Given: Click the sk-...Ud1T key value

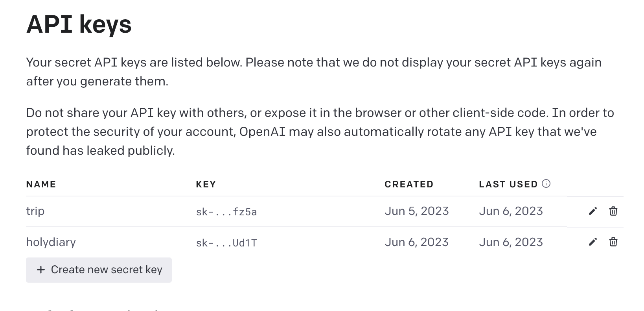Looking at the screenshot, I should (226, 243).
